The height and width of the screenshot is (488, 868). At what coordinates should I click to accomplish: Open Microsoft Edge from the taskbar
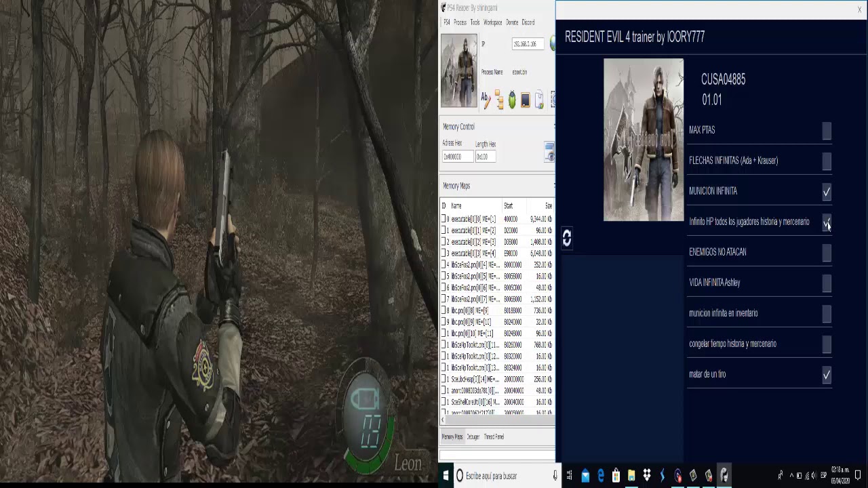pyautogui.click(x=601, y=476)
